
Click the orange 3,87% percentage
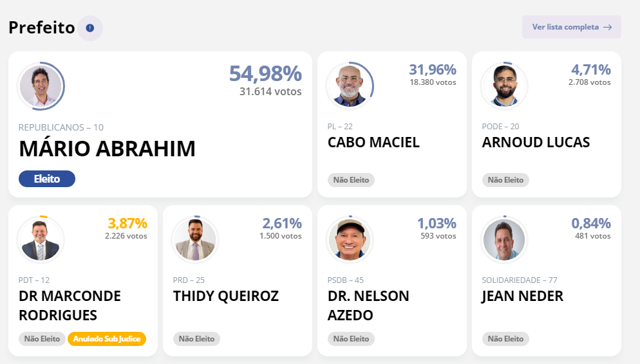click(127, 223)
